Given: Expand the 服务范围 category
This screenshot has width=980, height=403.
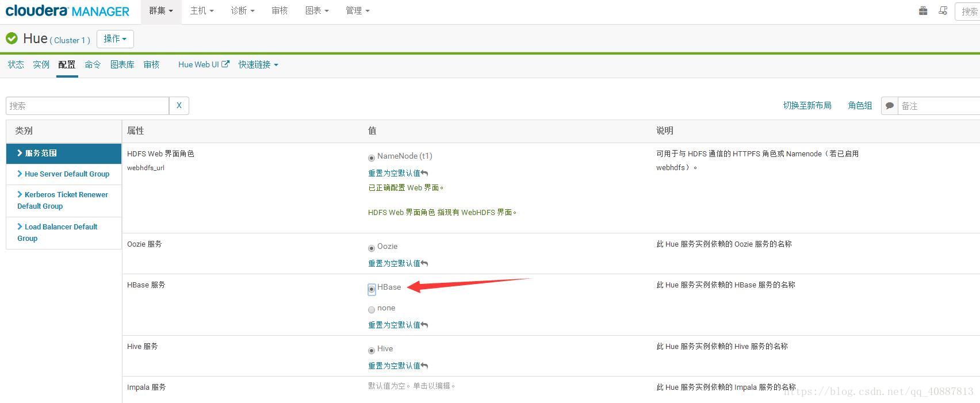Looking at the screenshot, I should (64, 153).
